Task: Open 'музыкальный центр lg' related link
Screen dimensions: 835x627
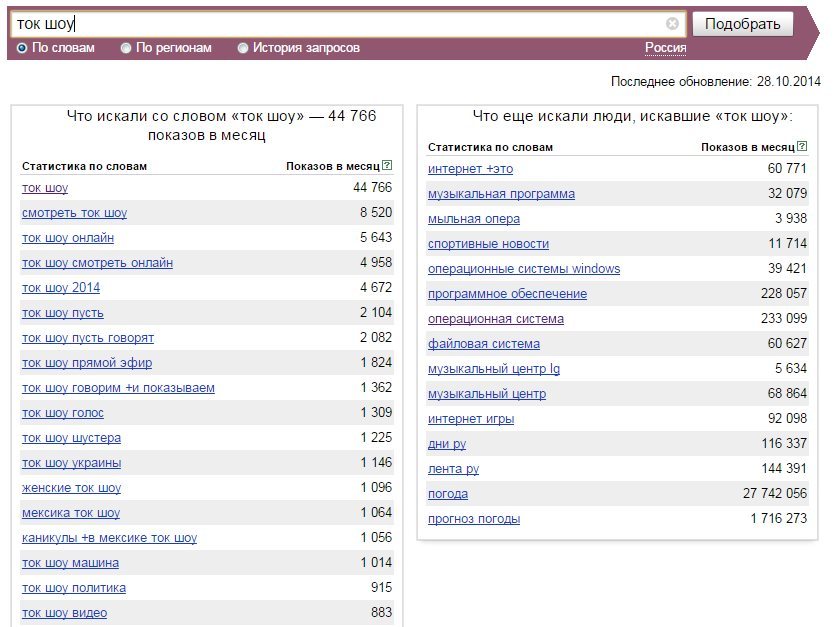Action: (x=494, y=370)
